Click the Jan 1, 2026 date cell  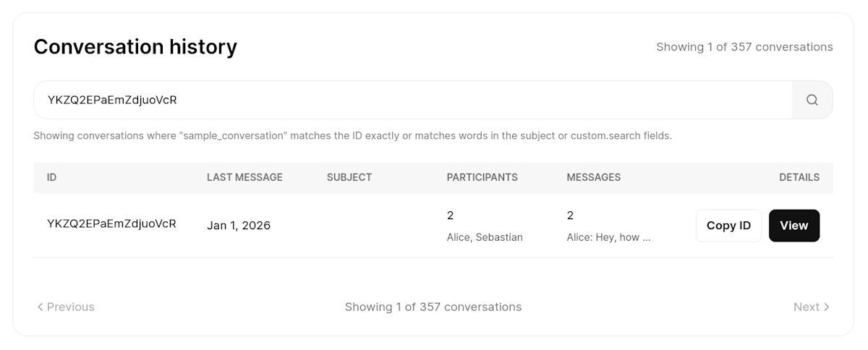pos(239,226)
